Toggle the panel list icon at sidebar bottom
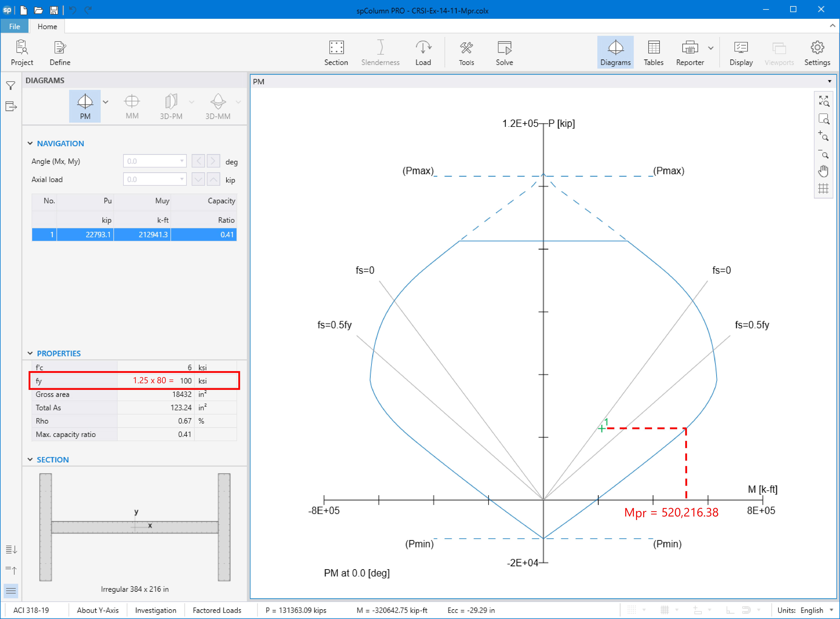Viewport: 840px width, 619px height. pos(11,591)
